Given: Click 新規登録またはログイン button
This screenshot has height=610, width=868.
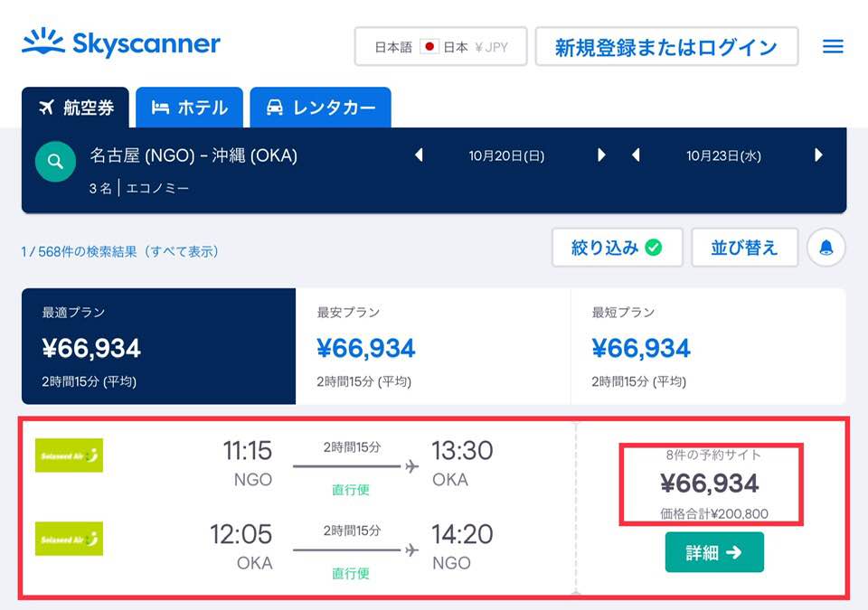Looking at the screenshot, I should (x=666, y=46).
